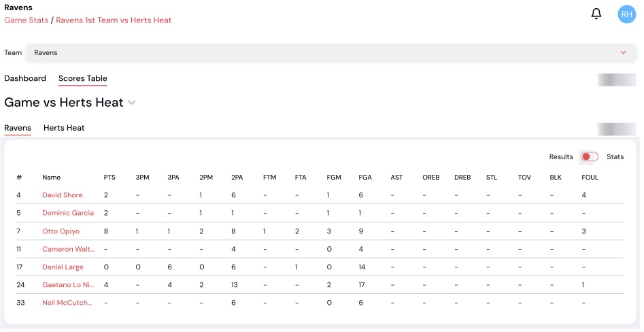644x332 pixels.
Task: Click the FOUL column header
Action: coord(590,178)
